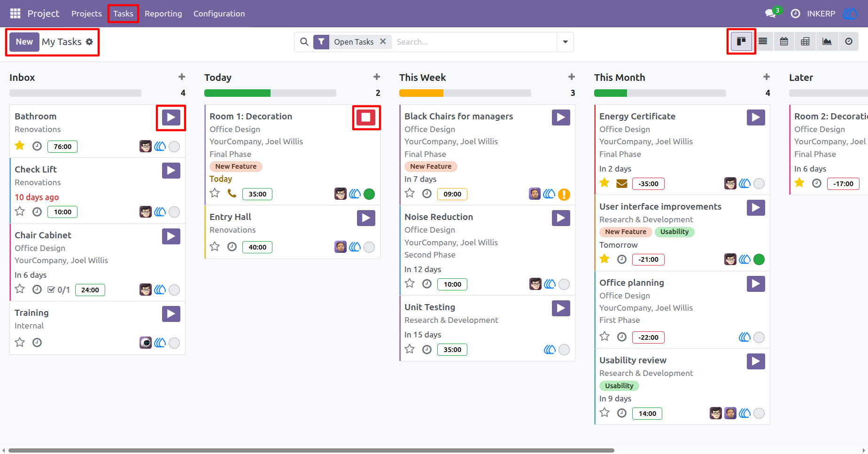Open the Reporting menu
868x454 pixels.
click(x=163, y=14)
